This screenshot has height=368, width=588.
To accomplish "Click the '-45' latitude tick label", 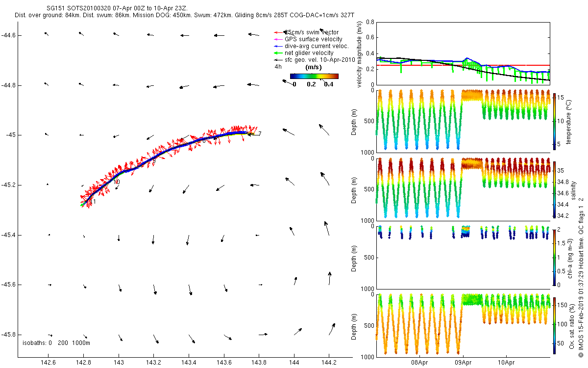I will point(11,135).
